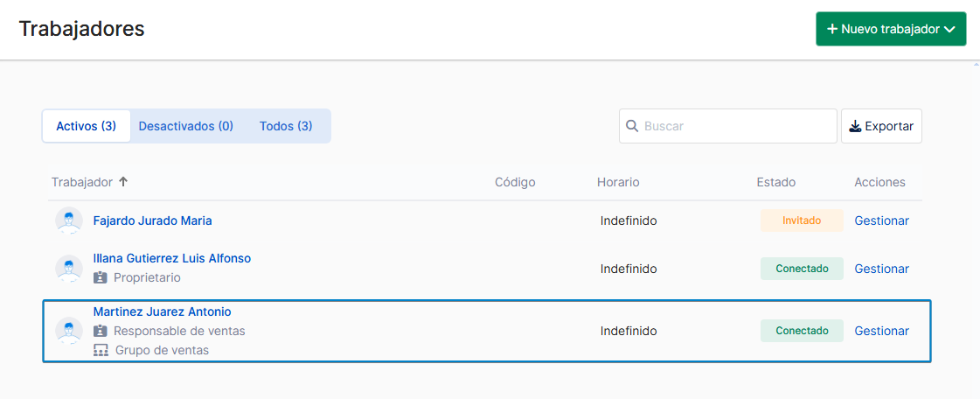Click the group icon beside Grupo de ventas
Viewport: 980px width, 399px height.
[101, 350]
